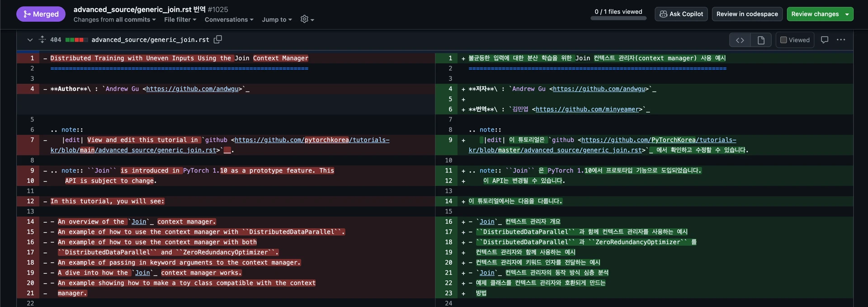Screen dimensions: 868x307
Task: Click Join link on right line 16
Action: coord(487,222)
